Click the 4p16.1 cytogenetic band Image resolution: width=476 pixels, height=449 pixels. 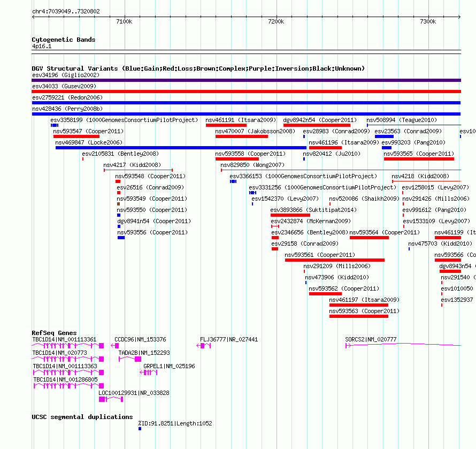[246, 52]
